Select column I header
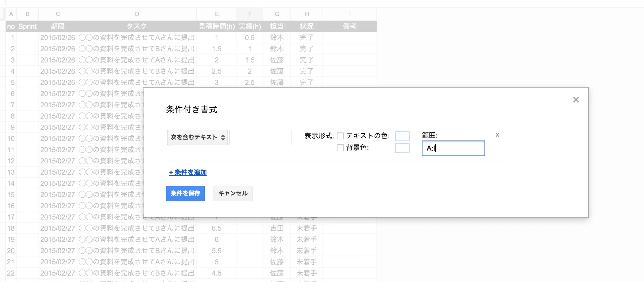 click(x=350, y=14)
